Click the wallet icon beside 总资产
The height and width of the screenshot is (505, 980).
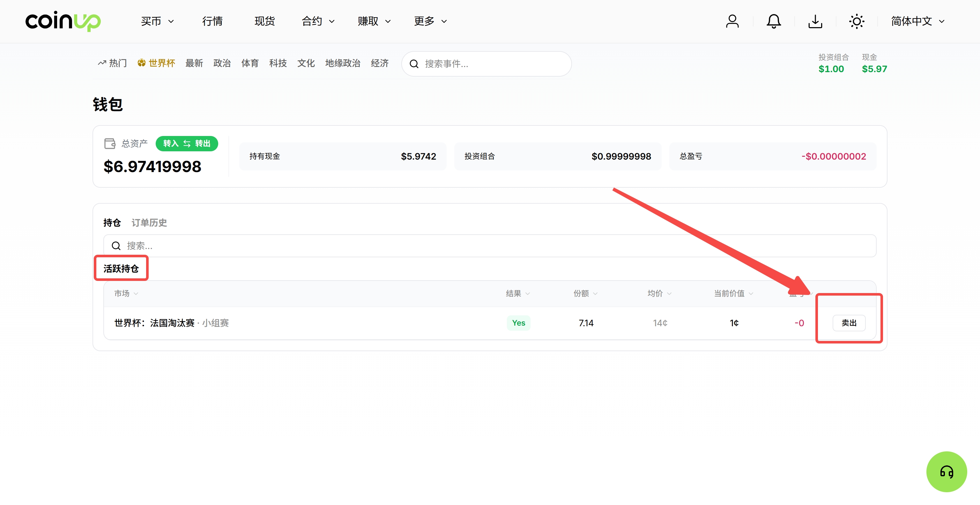(x=110, y=143)
